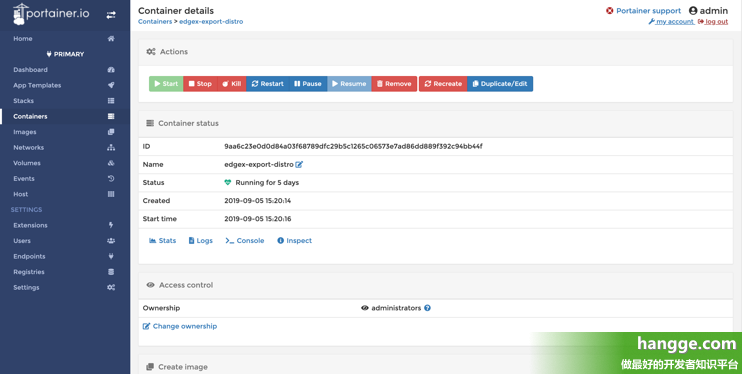Click the Created date 2019-09-05 15:20:14
This screenshot has height=374, width=742.
pos(257,201)
